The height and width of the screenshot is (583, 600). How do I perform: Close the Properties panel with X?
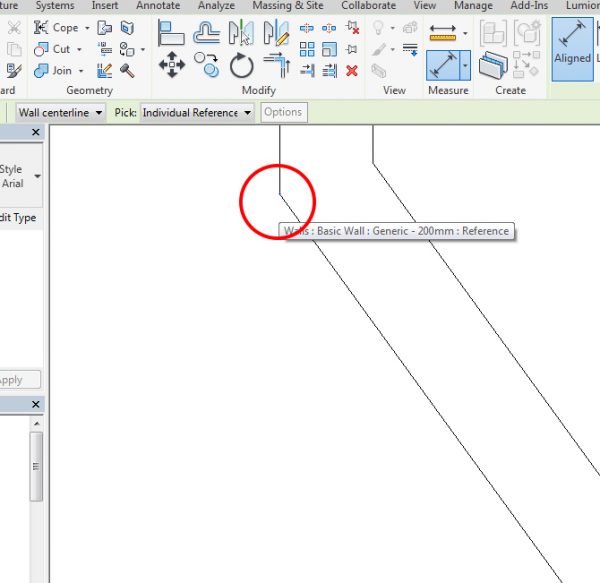pyautogui.click(x=36, y=132)
